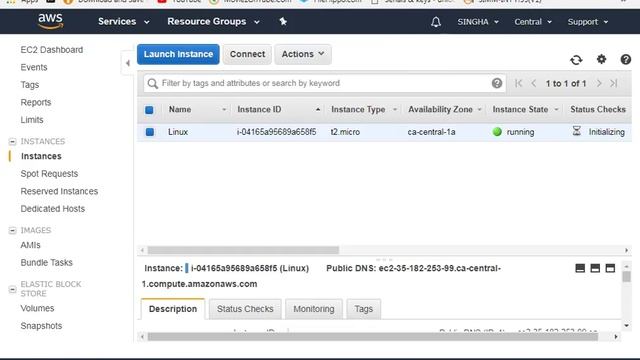Image resolution: width=640 pixels, height=360 pixels.
Task: Sort by the Instance Type column
Action: (358, 109)
